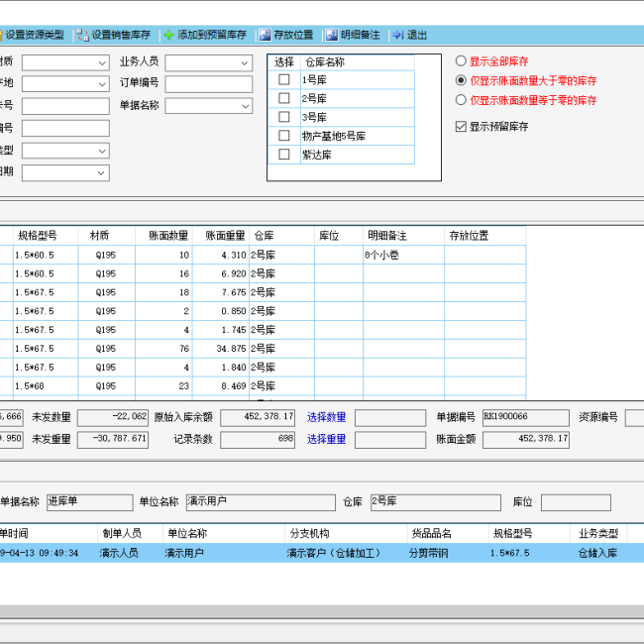Click the 选择数量 link
Screen dimensions: 644x644
(326, 417)
